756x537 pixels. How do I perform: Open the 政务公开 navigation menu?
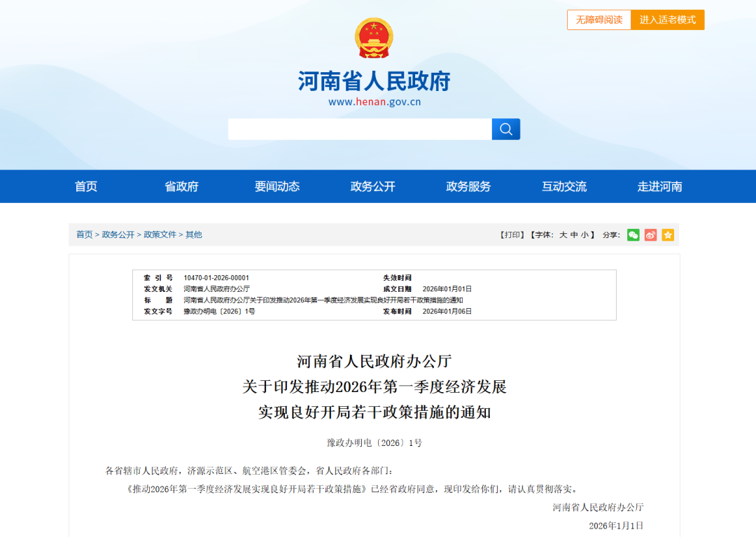click(372, 186)
